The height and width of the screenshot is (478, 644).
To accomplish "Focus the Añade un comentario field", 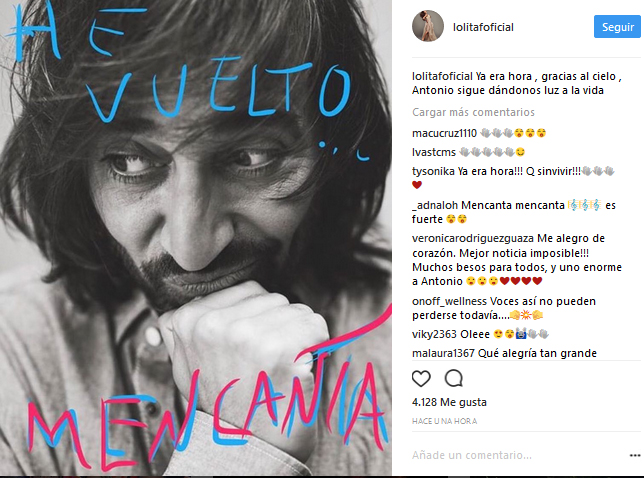I will tap(518, 455).
